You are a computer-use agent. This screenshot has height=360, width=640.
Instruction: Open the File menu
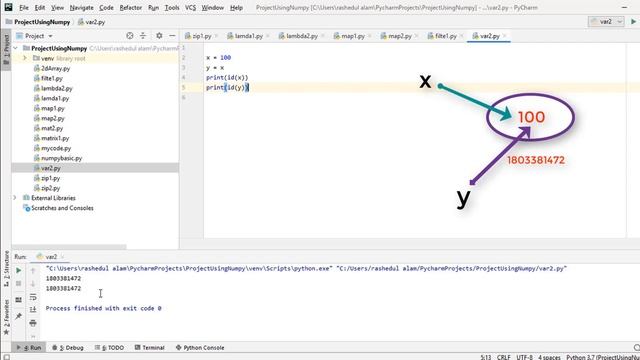click(x=24, y=8)
